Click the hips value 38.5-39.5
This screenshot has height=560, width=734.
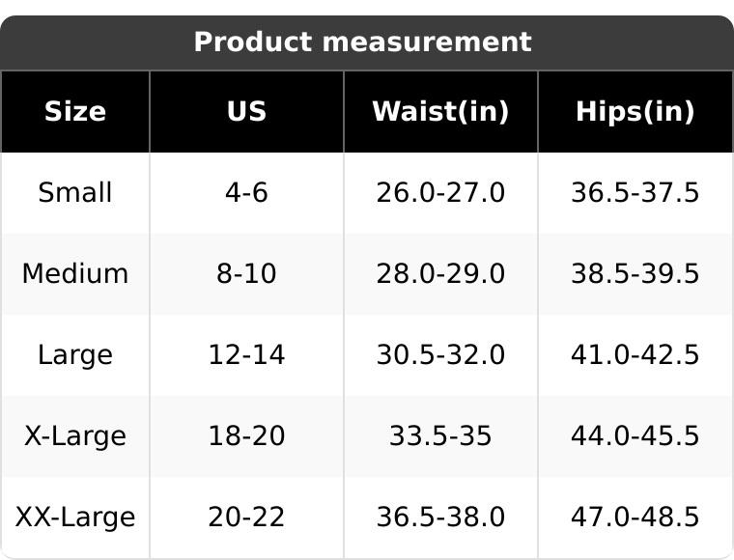(635, 274)
